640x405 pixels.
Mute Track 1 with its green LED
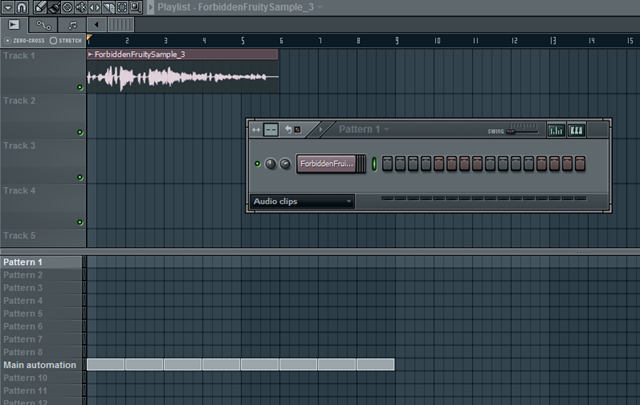pos(80,87)
